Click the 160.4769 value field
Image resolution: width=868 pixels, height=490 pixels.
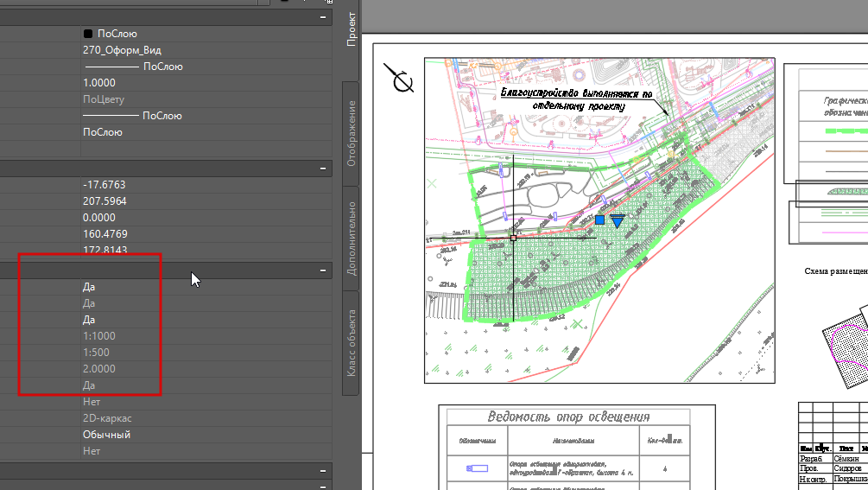(x=206, y=234)
